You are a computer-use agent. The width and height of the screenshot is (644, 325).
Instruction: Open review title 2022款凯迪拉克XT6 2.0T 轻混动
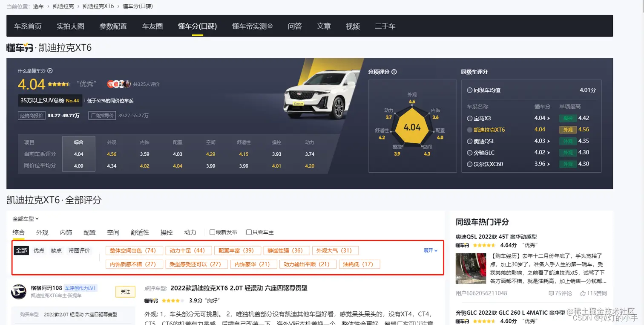(x=239, y=288)
